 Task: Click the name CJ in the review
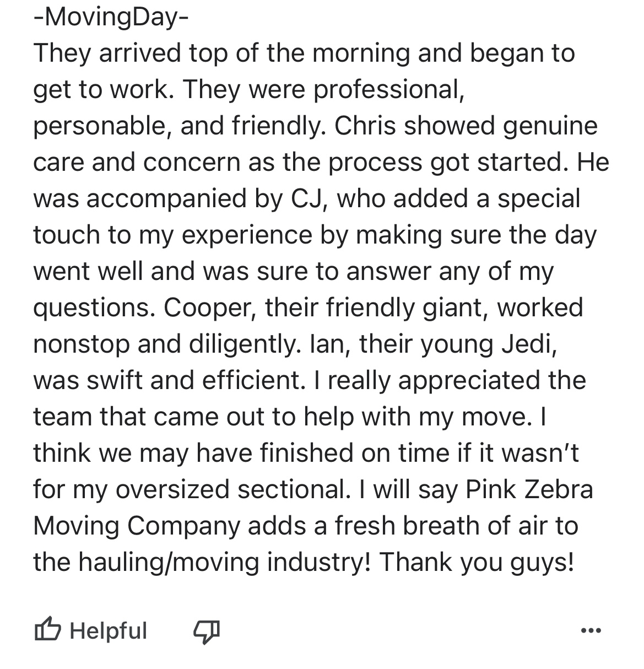tap(307, 198)
